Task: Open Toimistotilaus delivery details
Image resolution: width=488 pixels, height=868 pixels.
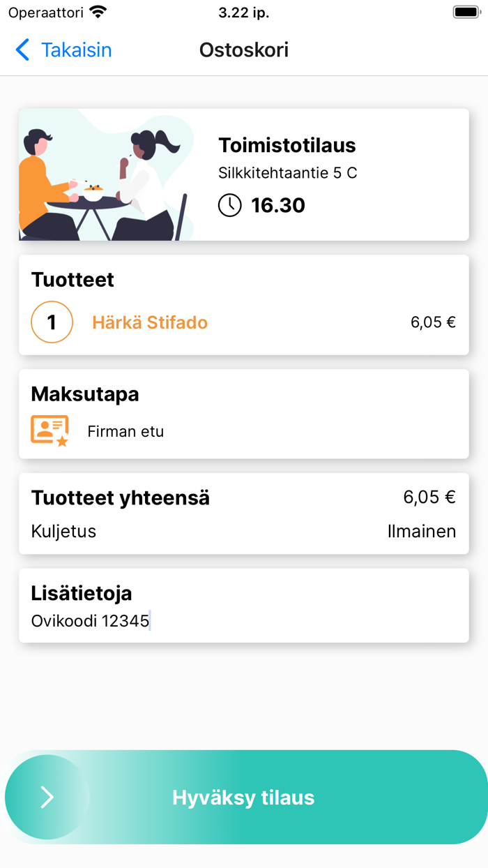Action: coord(287,145)
